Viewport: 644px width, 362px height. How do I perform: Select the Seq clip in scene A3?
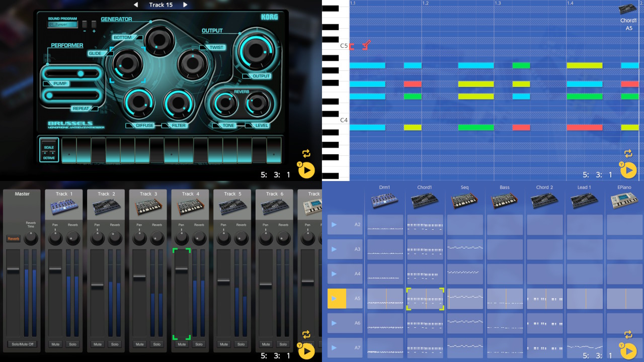coord(465,249)
